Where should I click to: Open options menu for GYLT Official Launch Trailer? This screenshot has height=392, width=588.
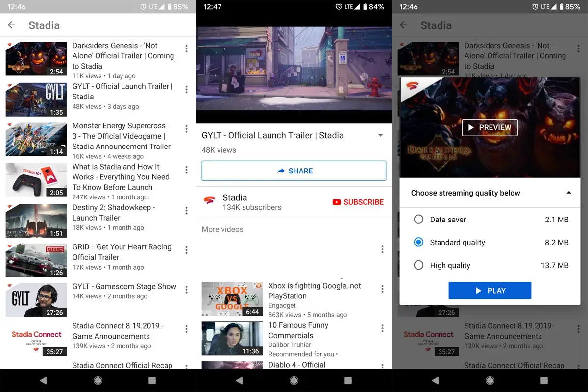(186, 89)
